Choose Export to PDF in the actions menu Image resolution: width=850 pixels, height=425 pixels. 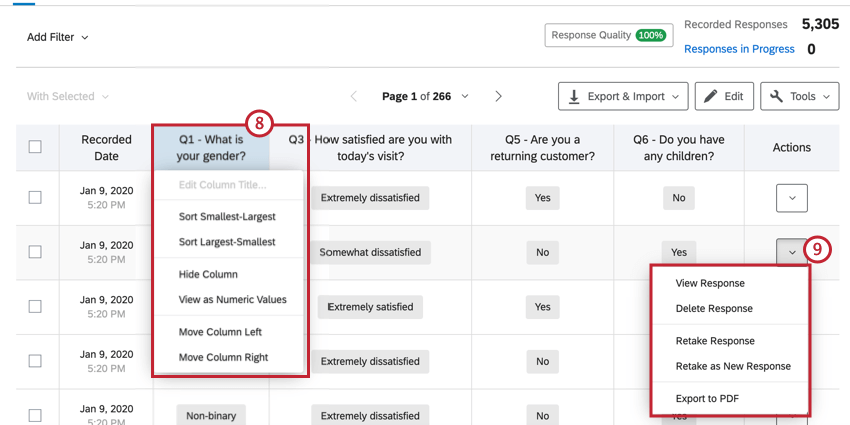click(x=707, y=399)
